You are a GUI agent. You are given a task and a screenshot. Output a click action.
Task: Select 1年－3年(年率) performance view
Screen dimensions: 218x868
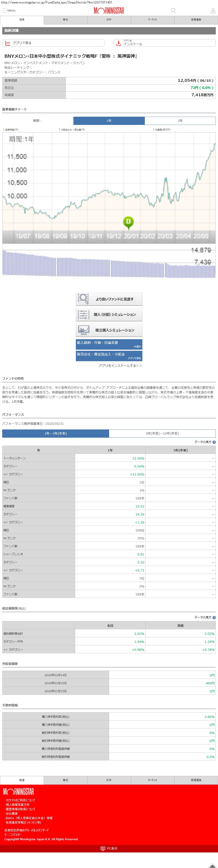[x=55, y=433]
